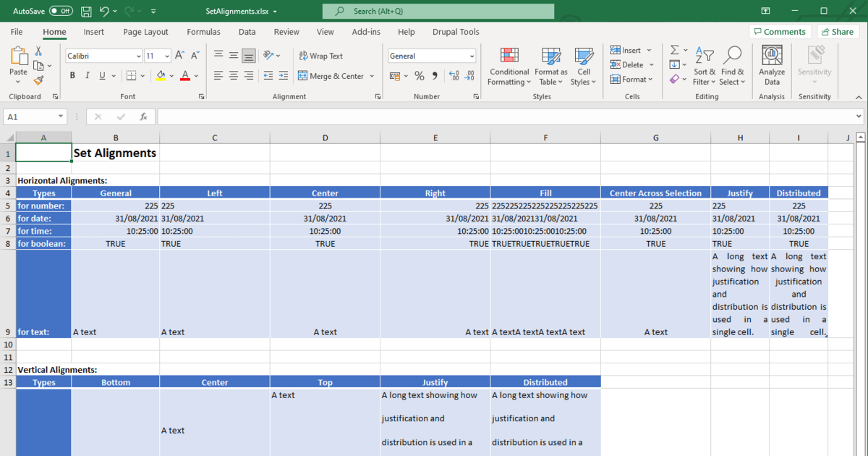Apply center alignment to text

[x=233, y=75]
